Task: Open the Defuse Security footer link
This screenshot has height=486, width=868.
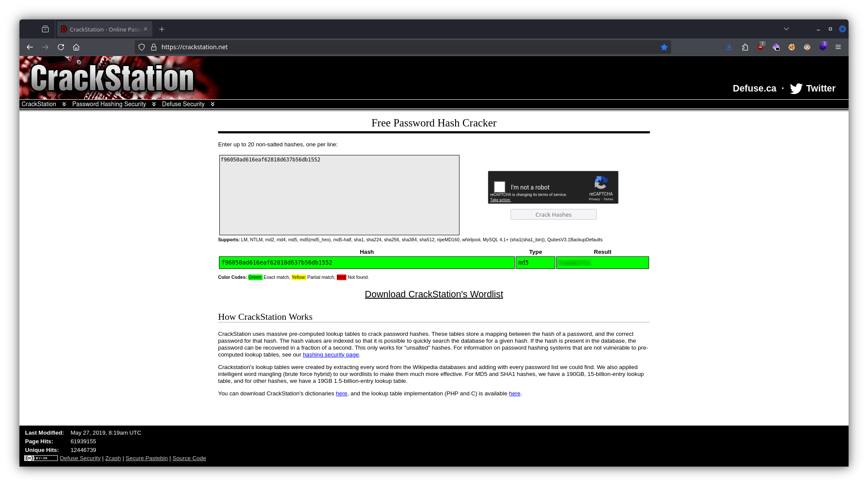Action: pos(80,458)
